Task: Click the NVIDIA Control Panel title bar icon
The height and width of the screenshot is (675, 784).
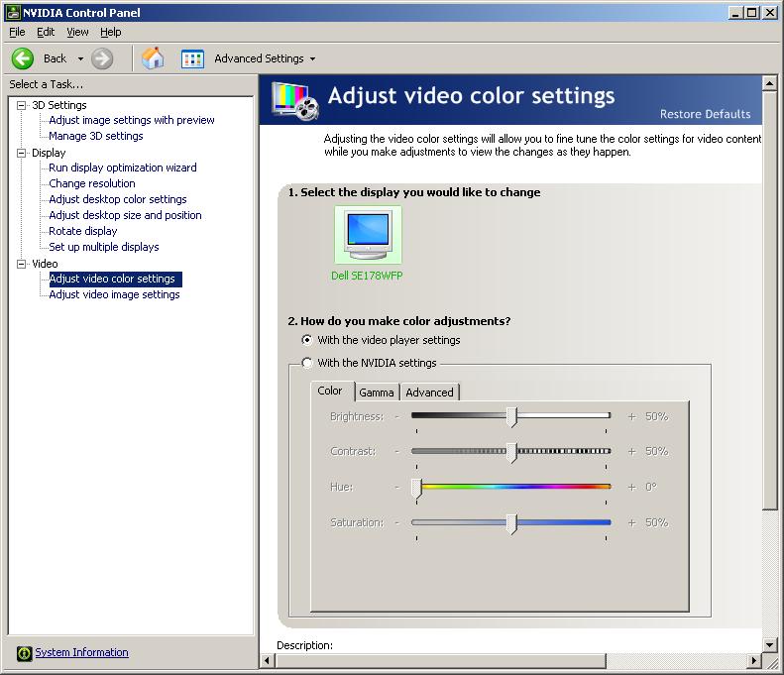Action: coord(13,13)
